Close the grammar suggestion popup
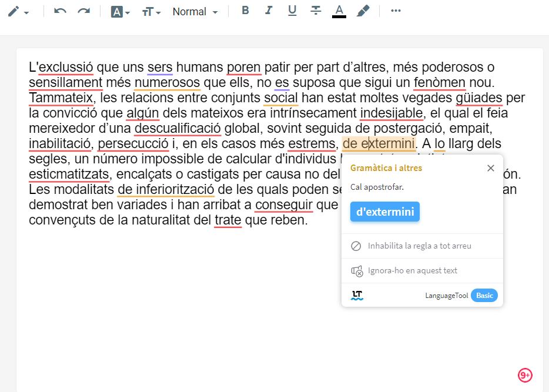The height and width of the screenshot is (392, 549). pos(491,168)
